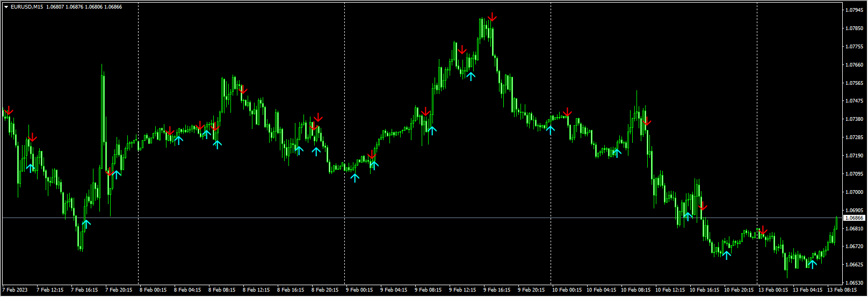Click the 1.06905 price axis label
Screen dimensions: 868x297
click(854, 211)
